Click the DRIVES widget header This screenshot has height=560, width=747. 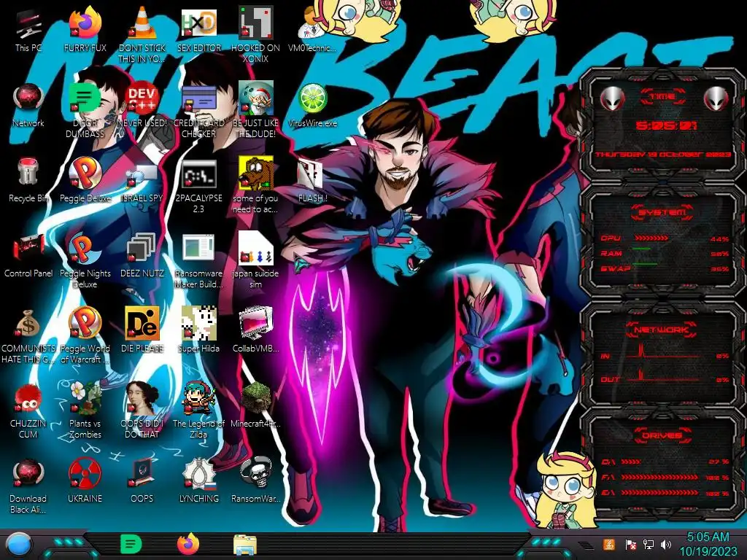[x=662, y=435]
